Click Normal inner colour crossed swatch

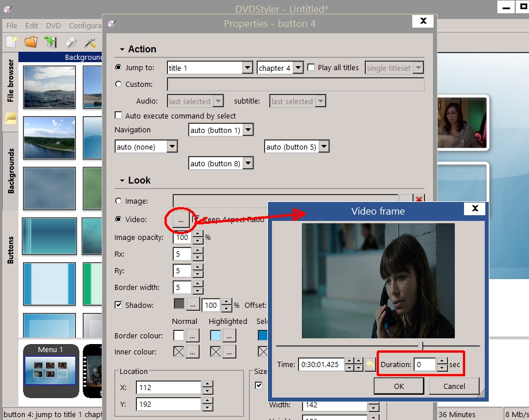[179, 352]
